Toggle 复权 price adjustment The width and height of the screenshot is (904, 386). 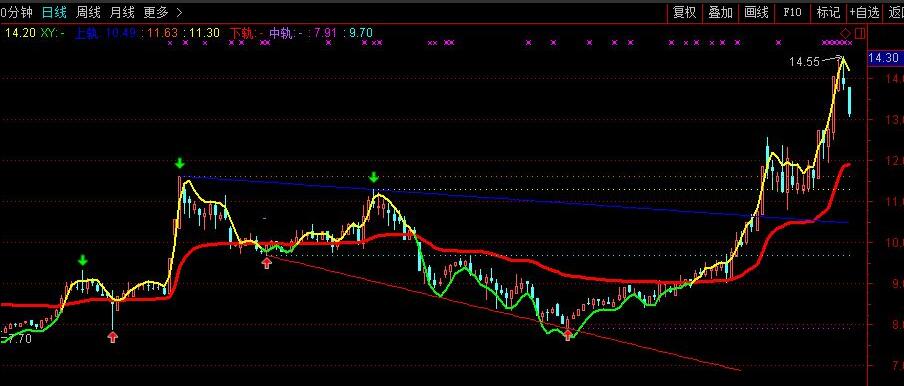click(685, 12)
